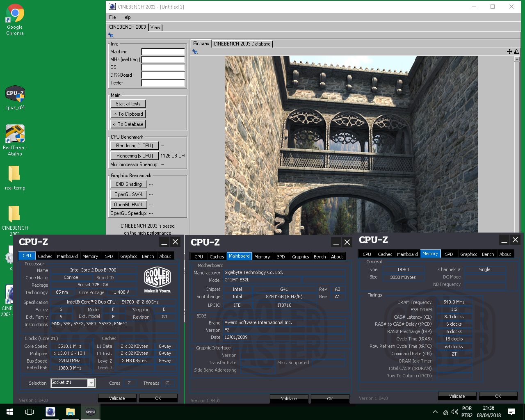This screenshot has width=525, height=420.
Task: Open volume tray icon
Action: (x=454, y=412)
